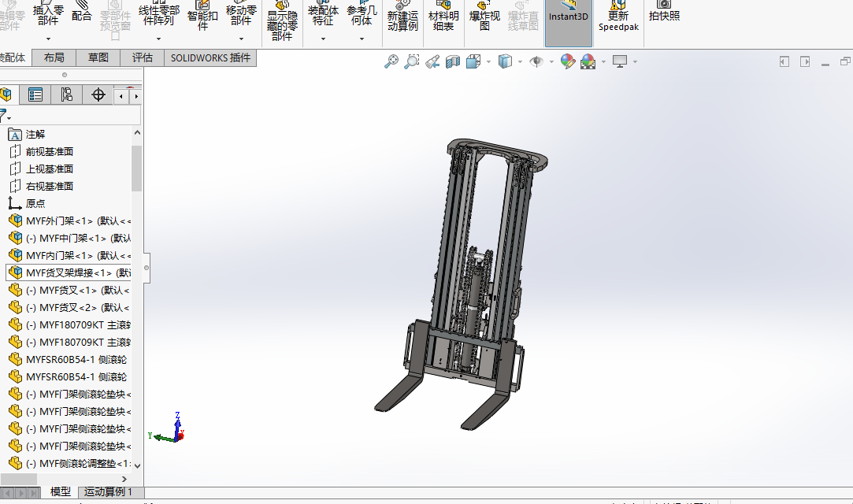853x504 pixels.
Task: Click the PropertyManager tab icon
Action: click(x=35, y=95)
